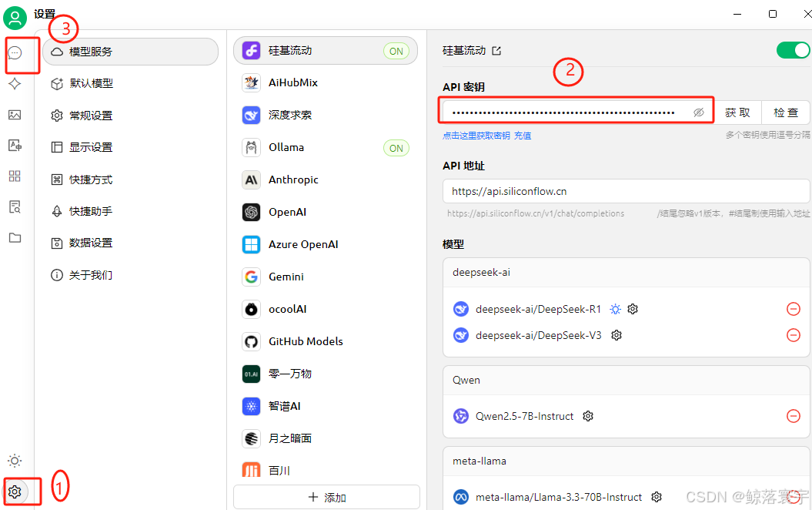Viewport: 812px width, 510px height.
Task: Open settings with the gear icon
Action: [15, 492]
